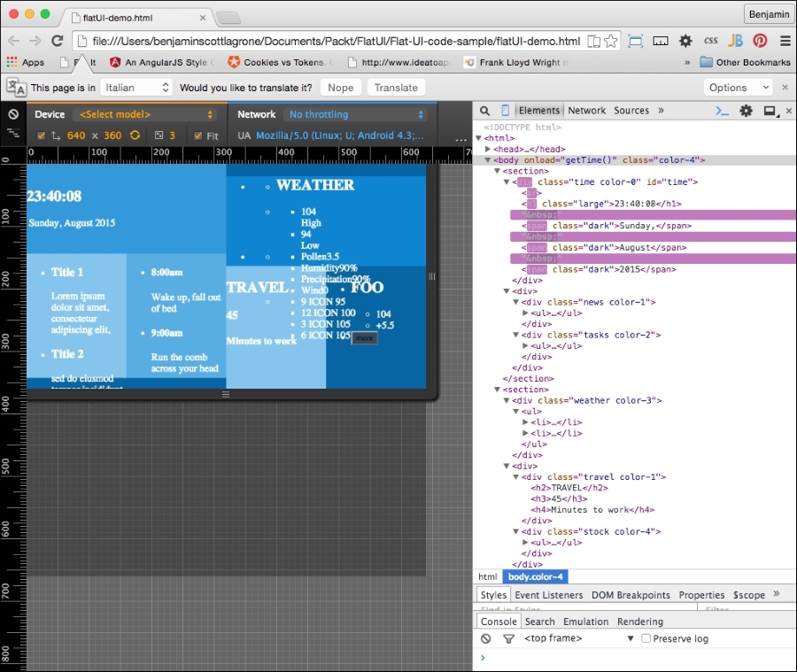
Task: Click the inspect element magnifier icon
Action: click(485, 111)
